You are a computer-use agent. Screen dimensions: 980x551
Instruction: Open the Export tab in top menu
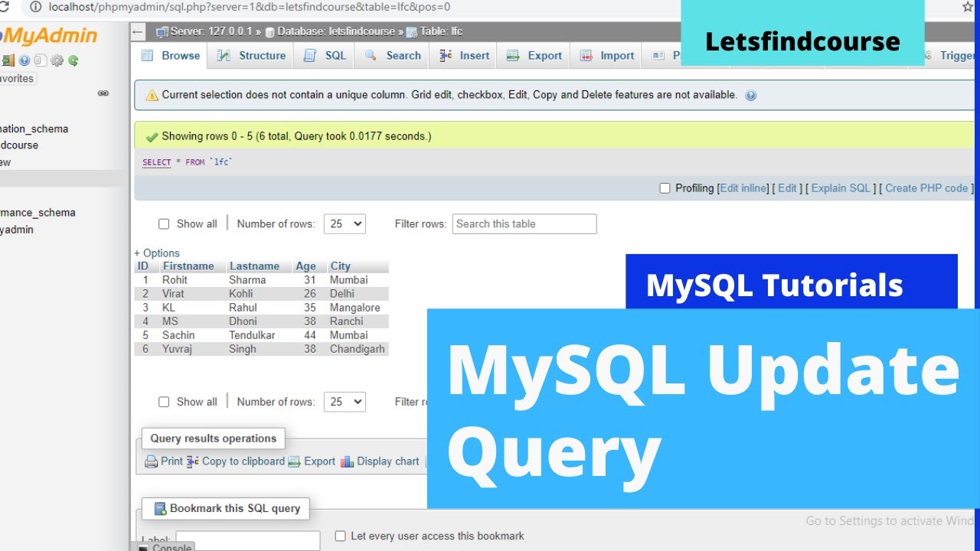[x=534, y=56]
